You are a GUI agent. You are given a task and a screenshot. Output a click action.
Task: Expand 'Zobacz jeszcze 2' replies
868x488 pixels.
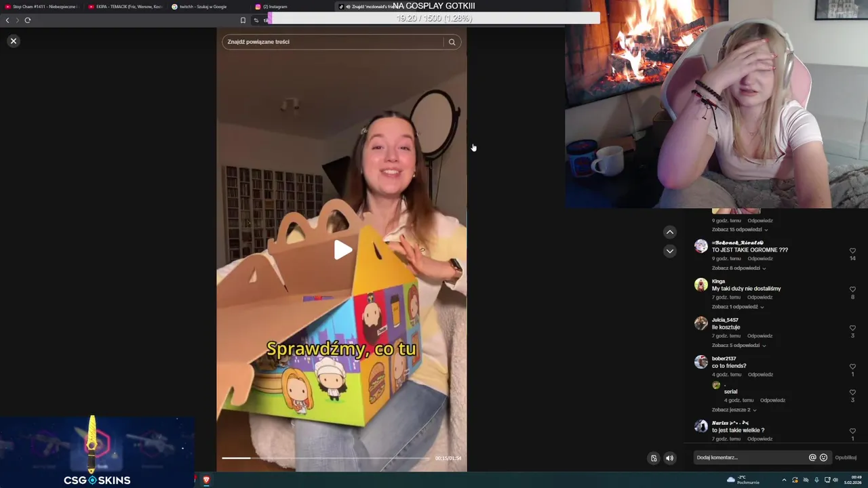tap(734, 410)
